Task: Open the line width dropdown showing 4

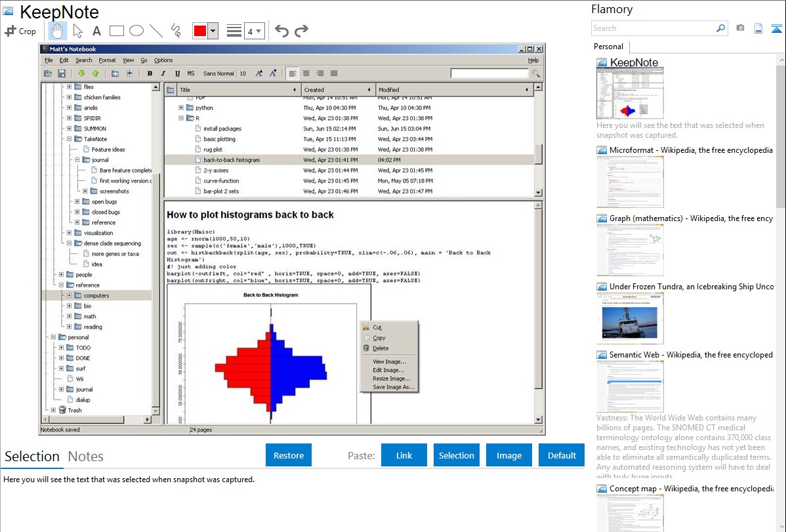Action: [255, 31]
